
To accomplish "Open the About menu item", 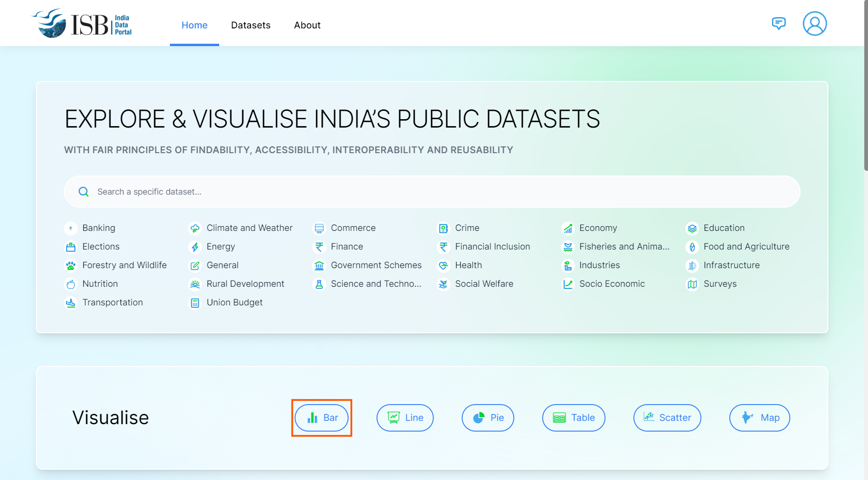I will coord(307,25).
